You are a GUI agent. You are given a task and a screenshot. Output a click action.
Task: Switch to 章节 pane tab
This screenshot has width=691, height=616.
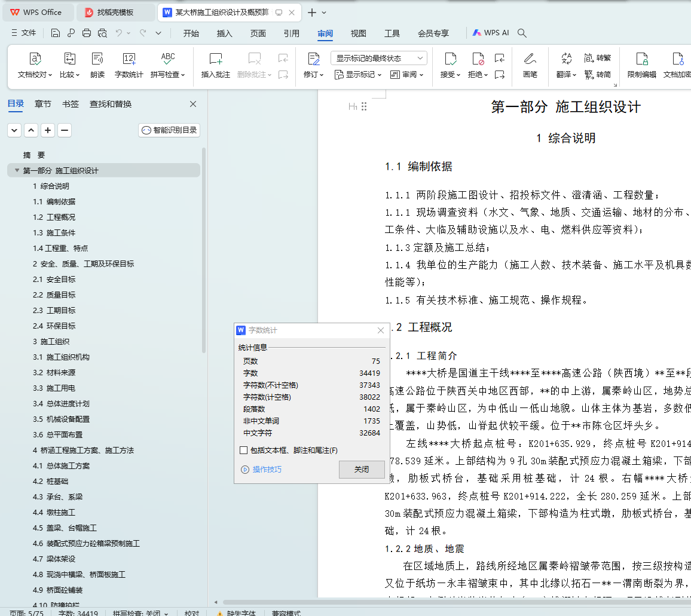tap(43, 104)
